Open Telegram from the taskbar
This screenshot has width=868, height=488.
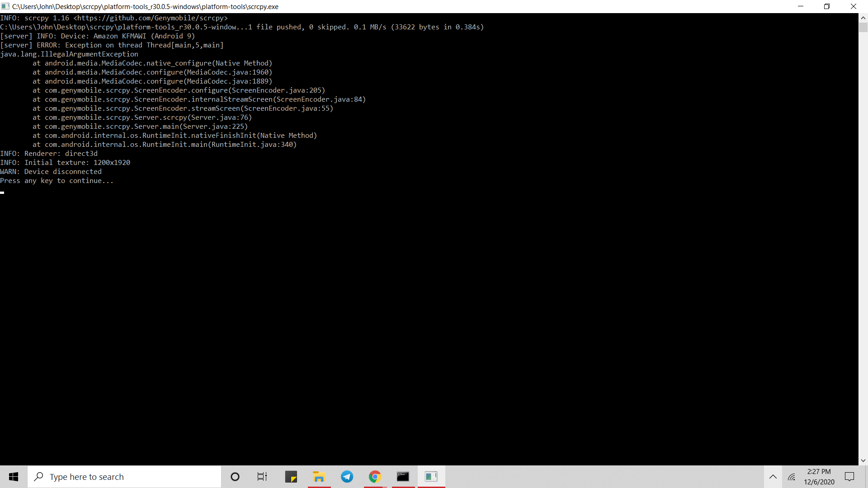pyautogui.click(x=347, y=477)
